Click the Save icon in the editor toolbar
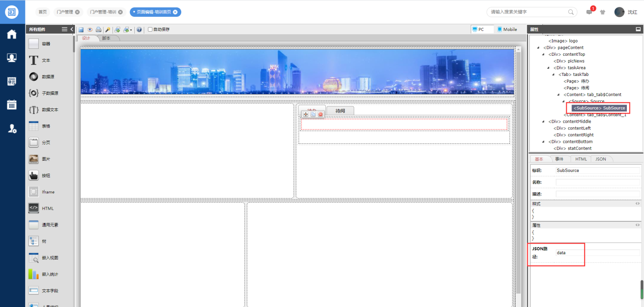 tap(81, 30)
